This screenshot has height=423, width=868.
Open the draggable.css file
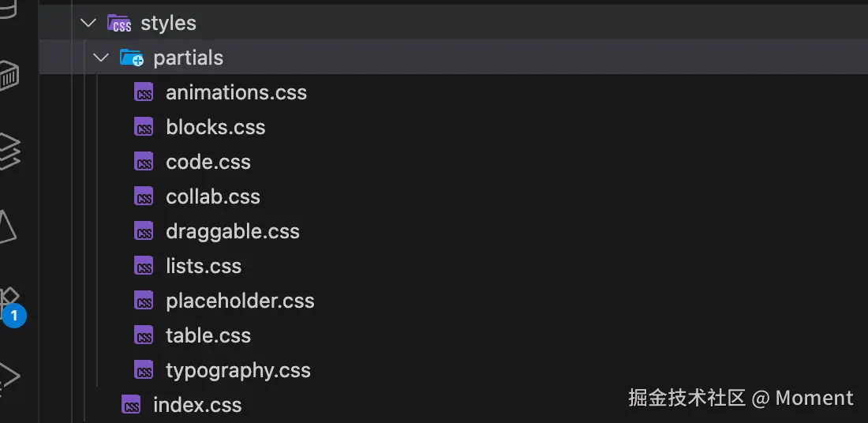(233, 232)
